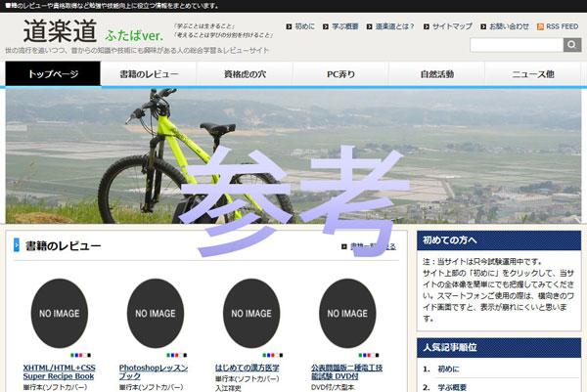
Task: Click the ふたばver. green subtitle text
Action: click(134, 35)
